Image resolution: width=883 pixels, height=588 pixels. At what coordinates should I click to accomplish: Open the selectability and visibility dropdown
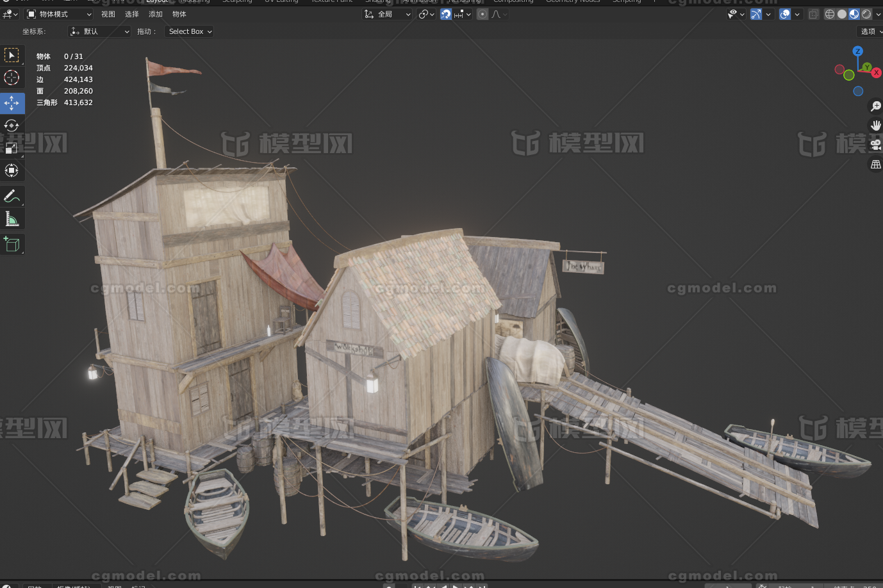click(736, 14)
